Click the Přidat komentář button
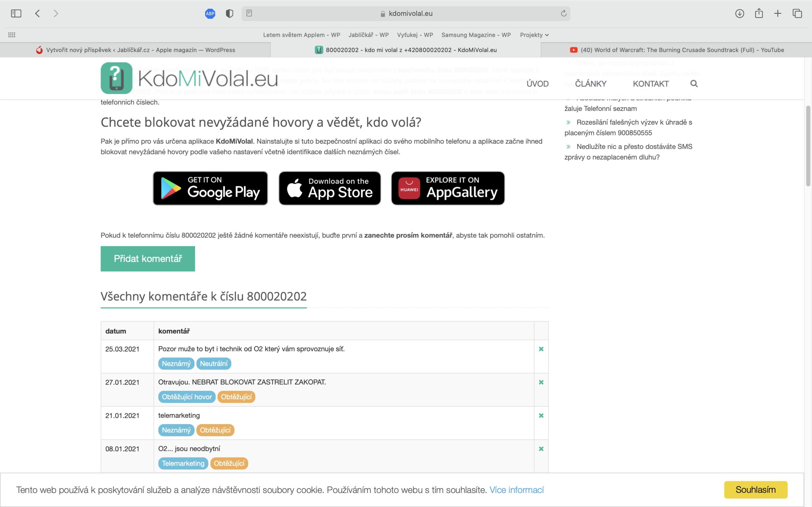 pyautogui.click(x=147, y=259)
